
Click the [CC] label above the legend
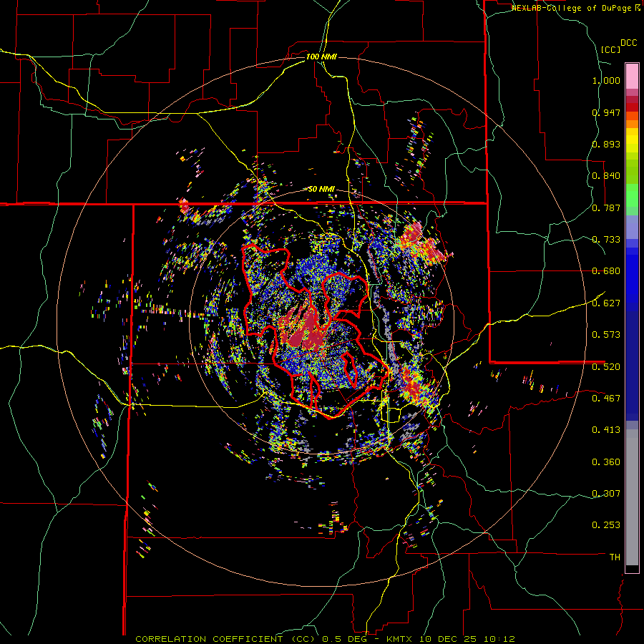610,49
